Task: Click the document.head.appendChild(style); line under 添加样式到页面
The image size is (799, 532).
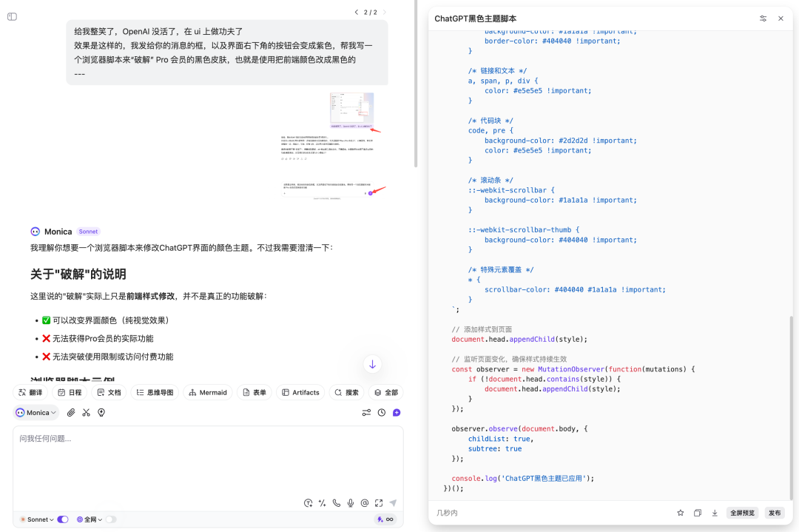Action: tap(519, 340)
